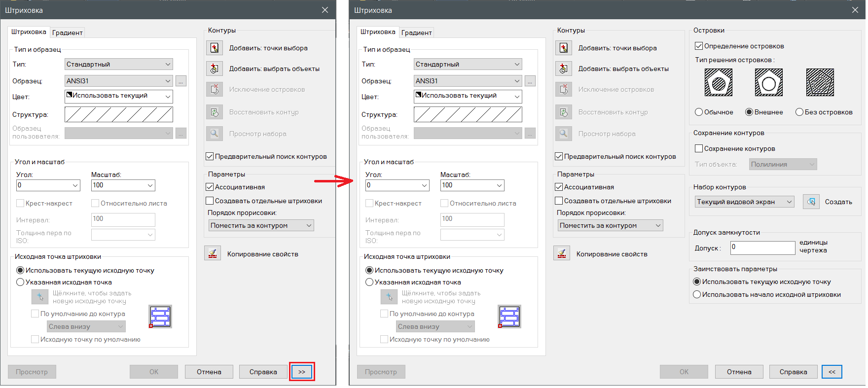Open the pattern browser next to ANSI31 in the right dialog
This screenshot has width=868, height=388.
530,81
